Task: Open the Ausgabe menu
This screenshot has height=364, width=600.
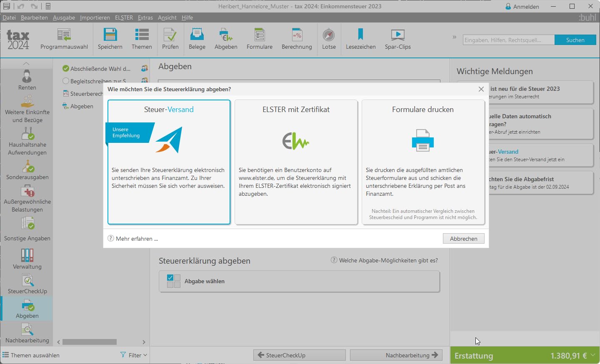Action: tap(64, 17)
